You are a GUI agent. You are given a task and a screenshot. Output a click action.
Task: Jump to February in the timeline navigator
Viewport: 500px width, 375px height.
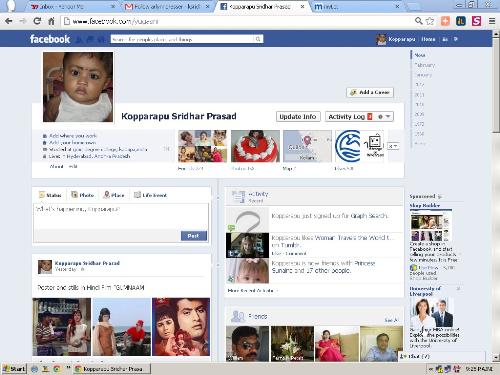coord(425,65)
